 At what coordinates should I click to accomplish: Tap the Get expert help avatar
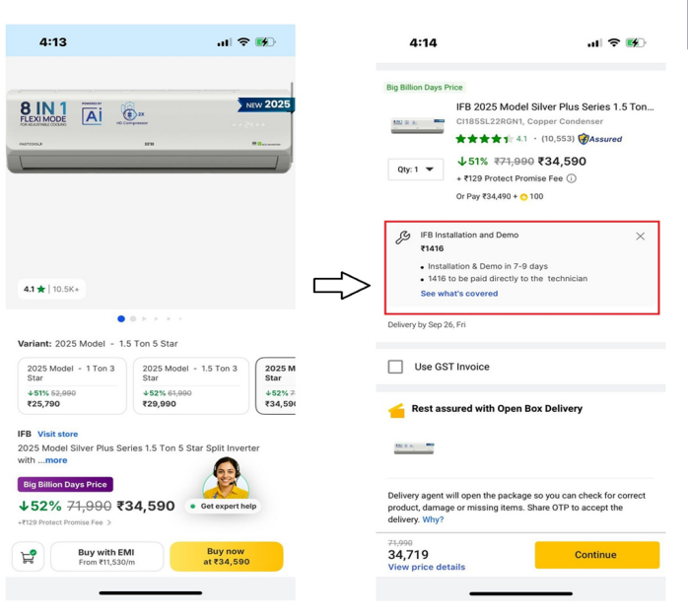tap(226, 478)
